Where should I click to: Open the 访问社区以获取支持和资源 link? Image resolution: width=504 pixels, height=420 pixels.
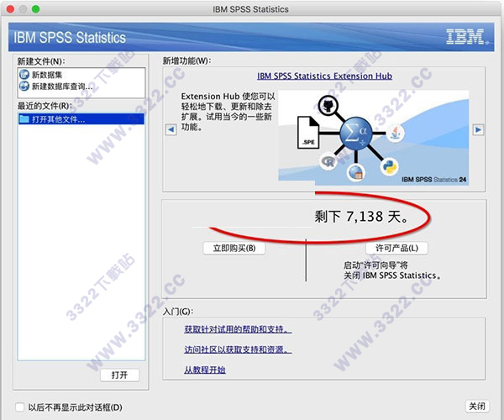point(238,349)
